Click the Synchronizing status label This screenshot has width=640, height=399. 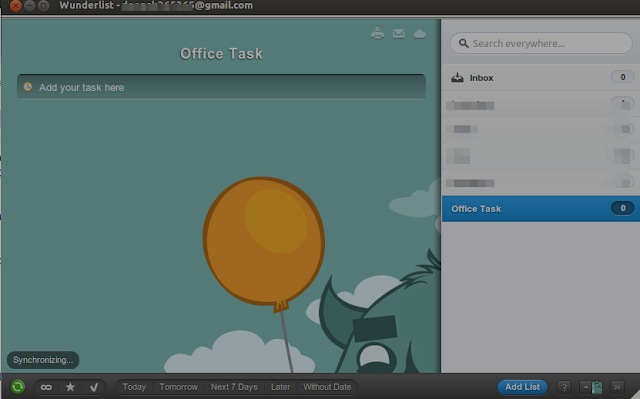pyautogui.click(x=43, y=360)
